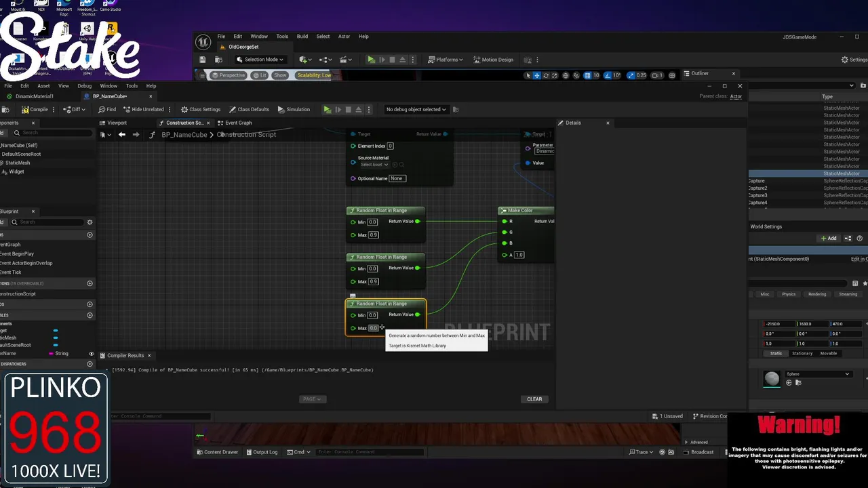The width and height of the screenshot is (868, 488).
Task: Switch to the DinamicMaterial1 tab
Action: [34, 96]
